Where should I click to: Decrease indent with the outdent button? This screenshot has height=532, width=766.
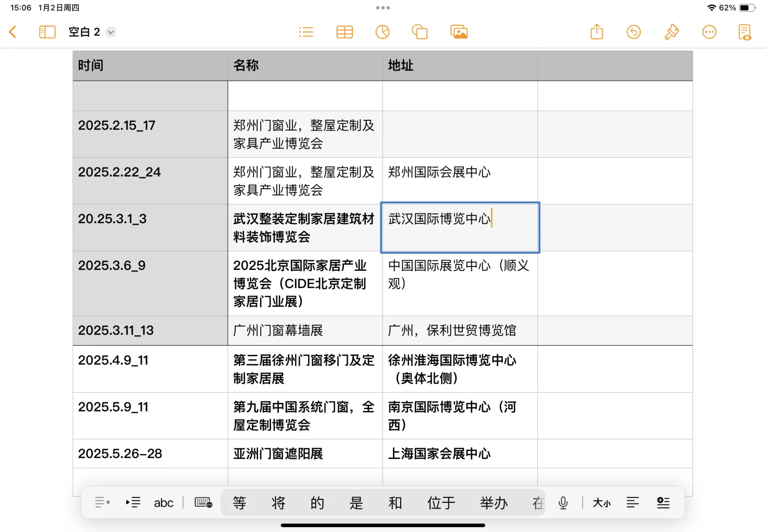pos(102,502)
